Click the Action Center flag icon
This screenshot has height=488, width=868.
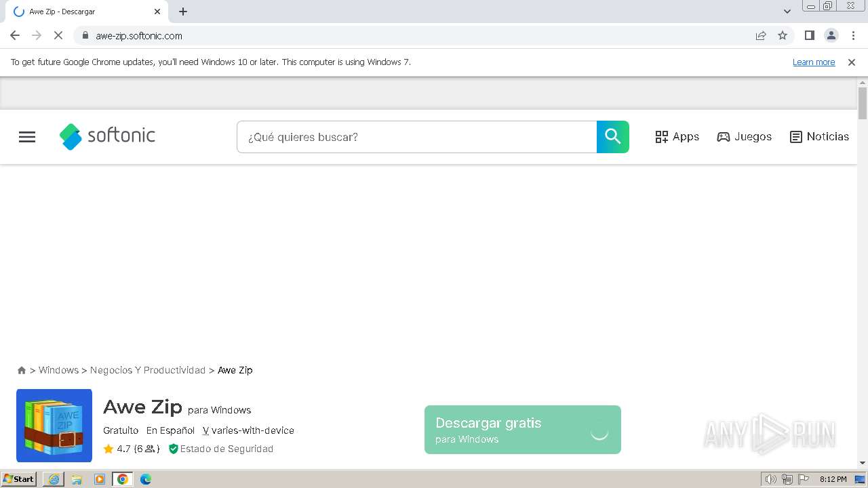point(804,479)
